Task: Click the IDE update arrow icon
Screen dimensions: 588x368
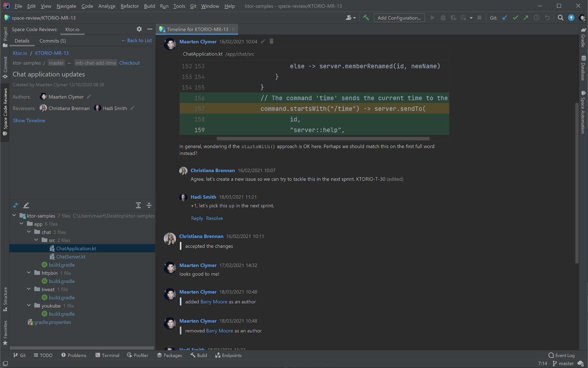Action: point(571,18)
